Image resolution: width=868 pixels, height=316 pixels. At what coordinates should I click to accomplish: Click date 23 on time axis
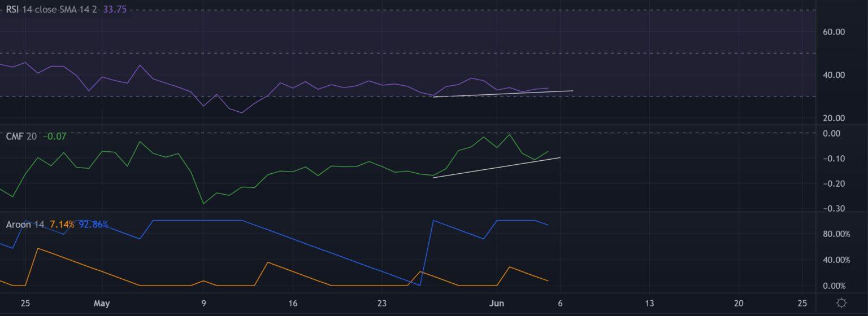(381, 304)
